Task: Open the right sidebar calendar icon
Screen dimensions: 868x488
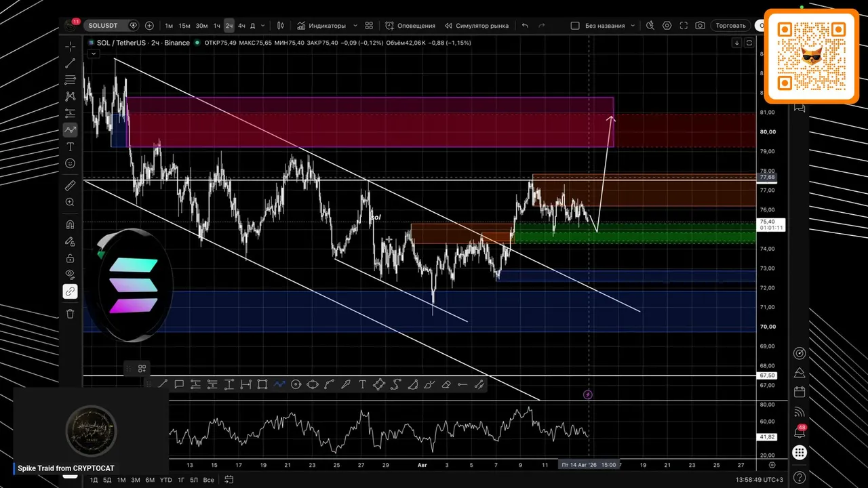Action: [800, 392]
